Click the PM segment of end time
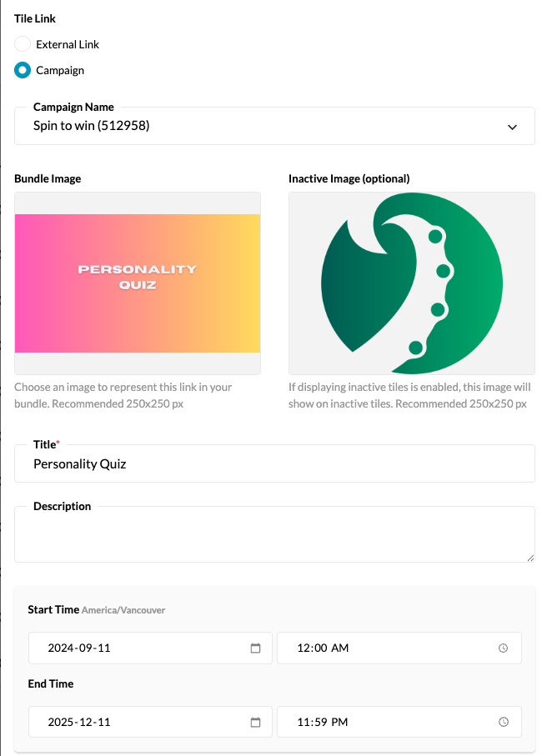Viewport: 547px width, 756px height. coord(339,723)
